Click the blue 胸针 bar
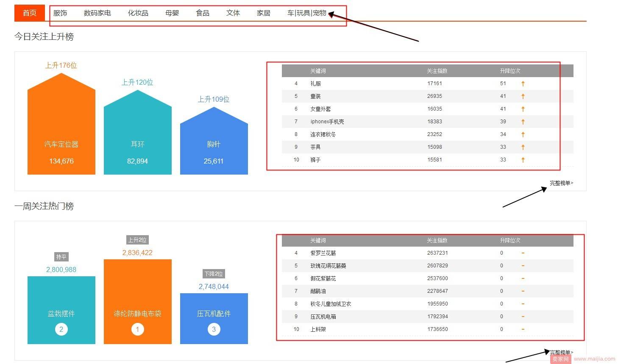Viewport: 618px width, 364px height. [214, 141]
